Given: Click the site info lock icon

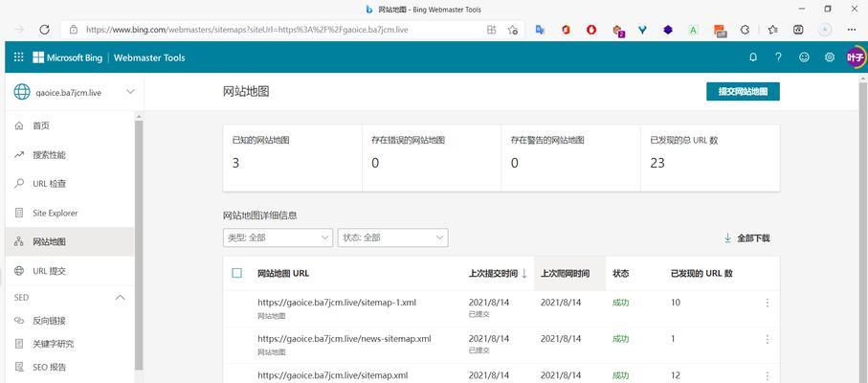Looking at the screenshot, I should point(73,30).
